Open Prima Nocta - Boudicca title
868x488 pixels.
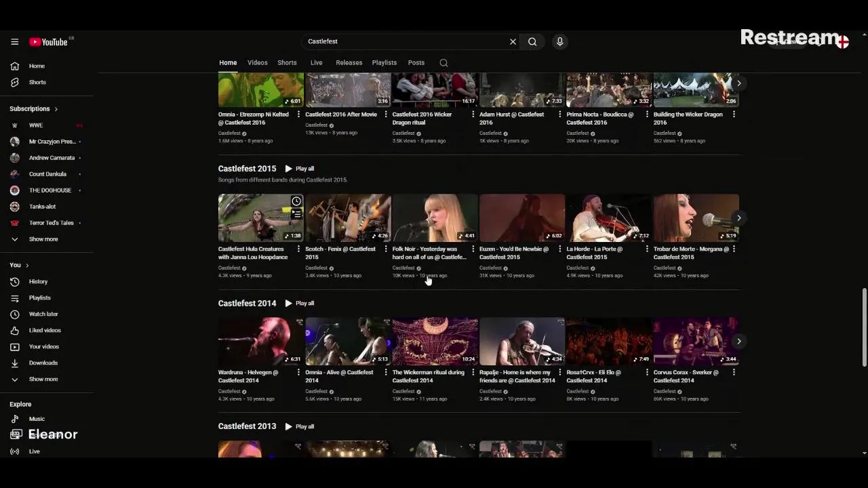coord(600,119)
